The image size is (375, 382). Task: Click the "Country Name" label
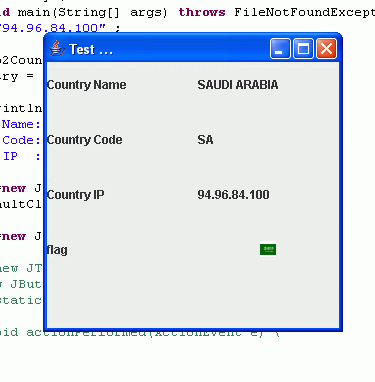point(87,85)
